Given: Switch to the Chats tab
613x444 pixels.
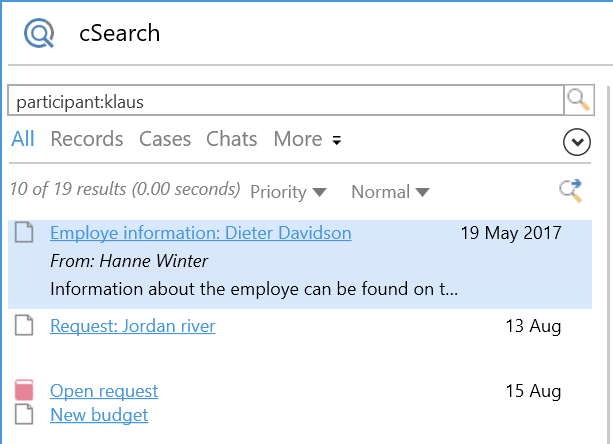Looking at the screenshot, I should (x=231, y=139).
